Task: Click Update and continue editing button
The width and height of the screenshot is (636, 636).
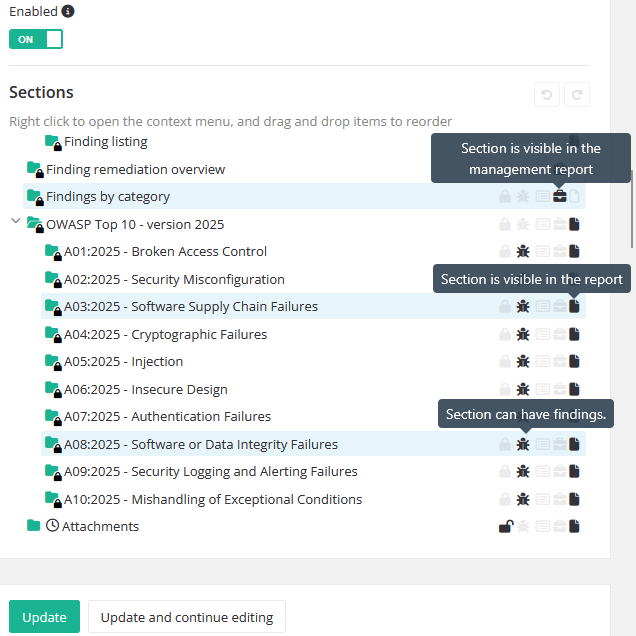Action: point(187,617)
